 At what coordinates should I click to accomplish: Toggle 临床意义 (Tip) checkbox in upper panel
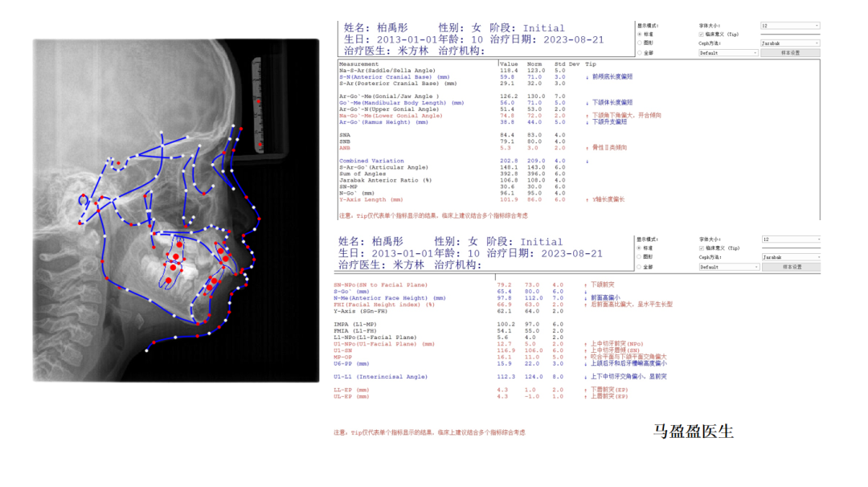click(702, 35)
